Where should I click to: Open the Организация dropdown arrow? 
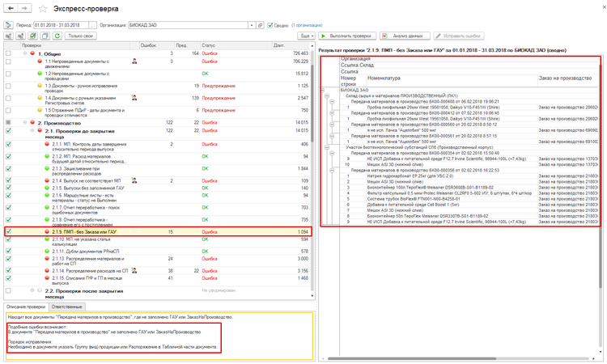252,25
